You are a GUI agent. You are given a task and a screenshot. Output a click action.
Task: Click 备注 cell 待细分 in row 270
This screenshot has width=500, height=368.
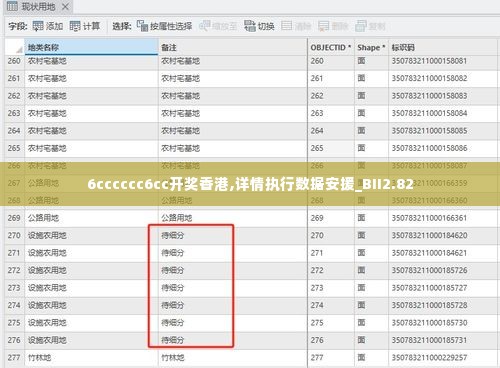coord(233,236)
